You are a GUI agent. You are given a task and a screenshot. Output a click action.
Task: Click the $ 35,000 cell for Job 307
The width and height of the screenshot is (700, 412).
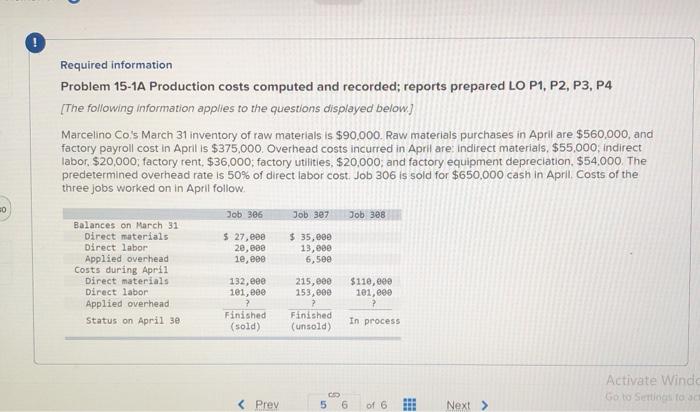click(x=311, y=237)
